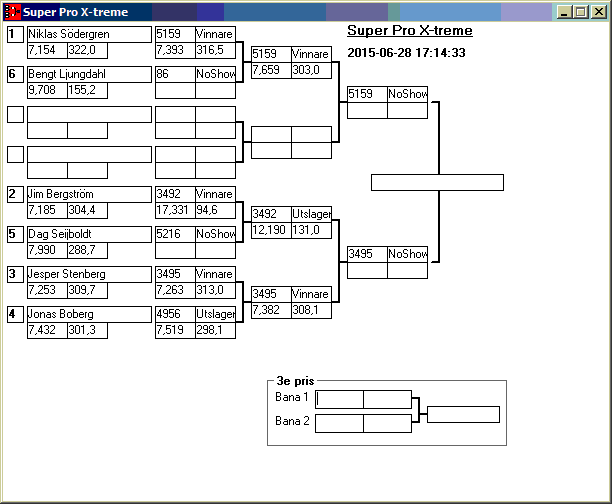Click the 9,708 time cell
The height and width of the screenshot is (504, 612).
tap(46, 90)
